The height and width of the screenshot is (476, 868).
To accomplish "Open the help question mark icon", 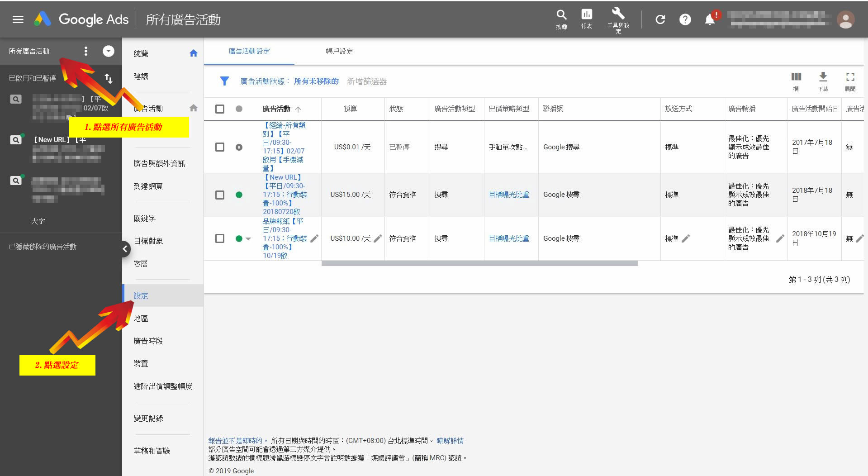I will point(685,19).
